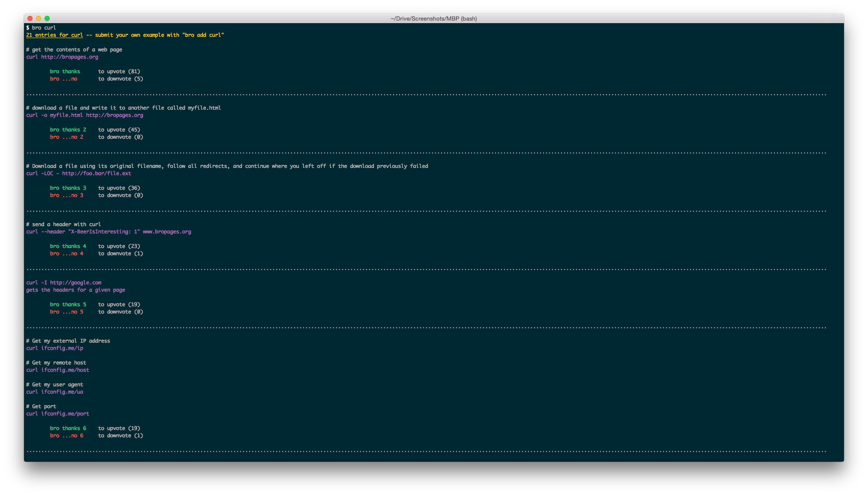Click the 'curl ifconfig.me/port' command
Viewport: 868px width, 496px height.
(x=57, y=414)
